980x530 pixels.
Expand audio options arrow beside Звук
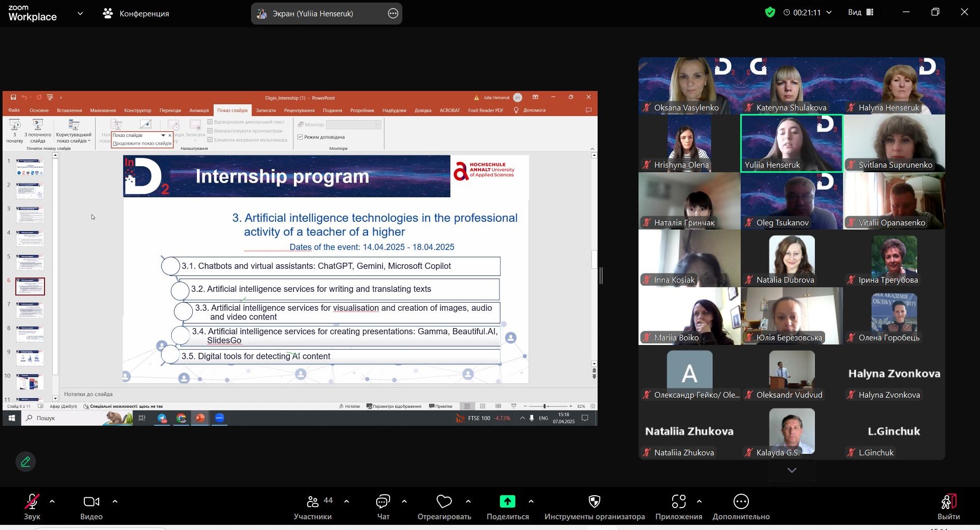pos(52,501)
